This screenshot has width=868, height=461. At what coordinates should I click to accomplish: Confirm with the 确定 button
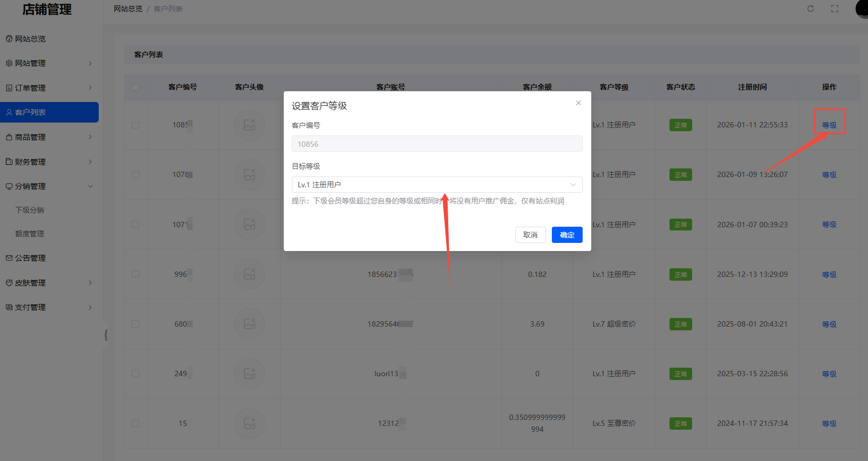[x=567, y=235]
